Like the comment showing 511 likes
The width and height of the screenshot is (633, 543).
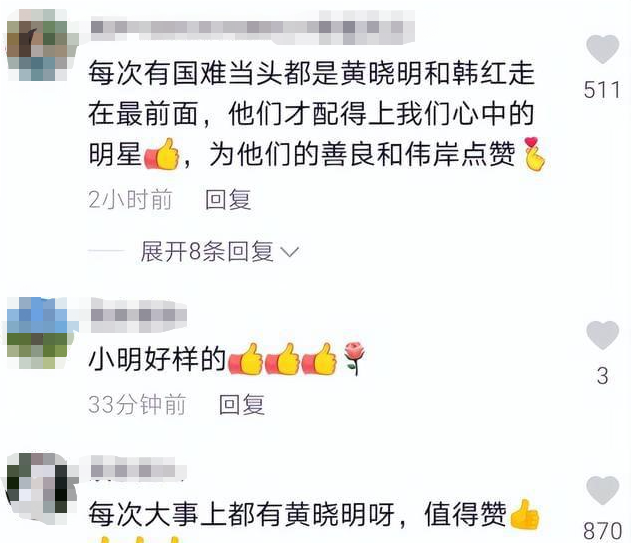point(602,49)
